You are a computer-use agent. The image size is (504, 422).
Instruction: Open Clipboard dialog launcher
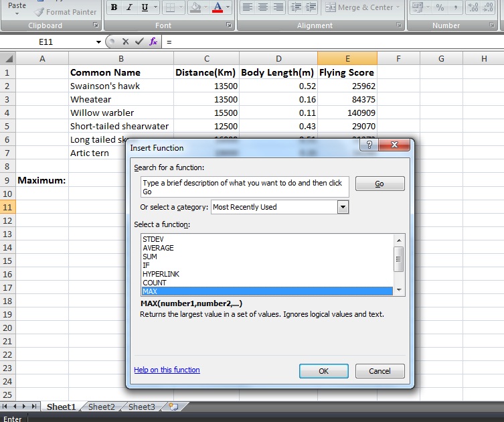coord(96,25)
